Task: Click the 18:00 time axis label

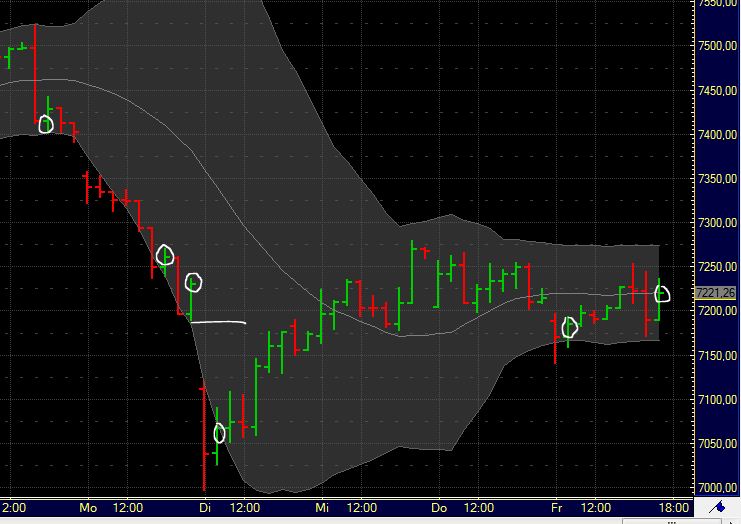Action: pos(673,508)
